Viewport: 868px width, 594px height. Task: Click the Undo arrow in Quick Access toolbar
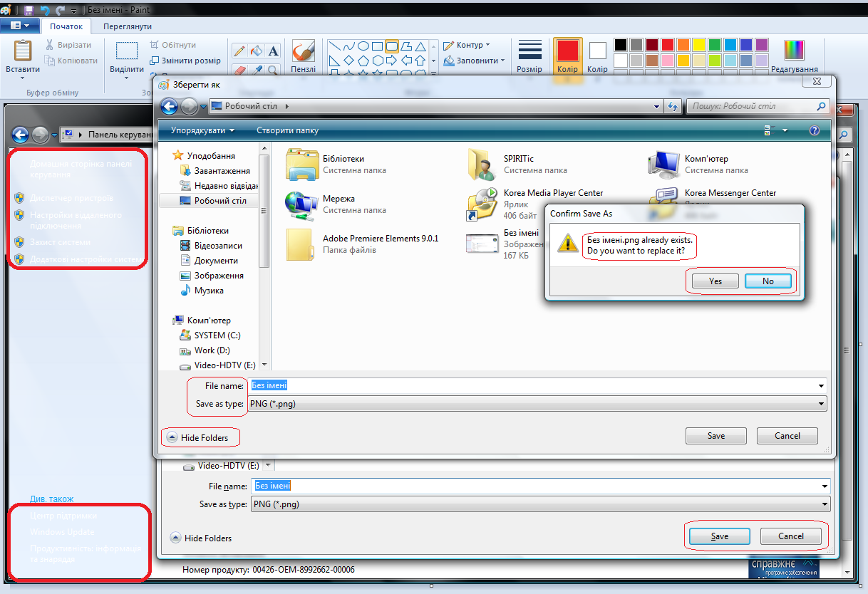pos(44,11)
